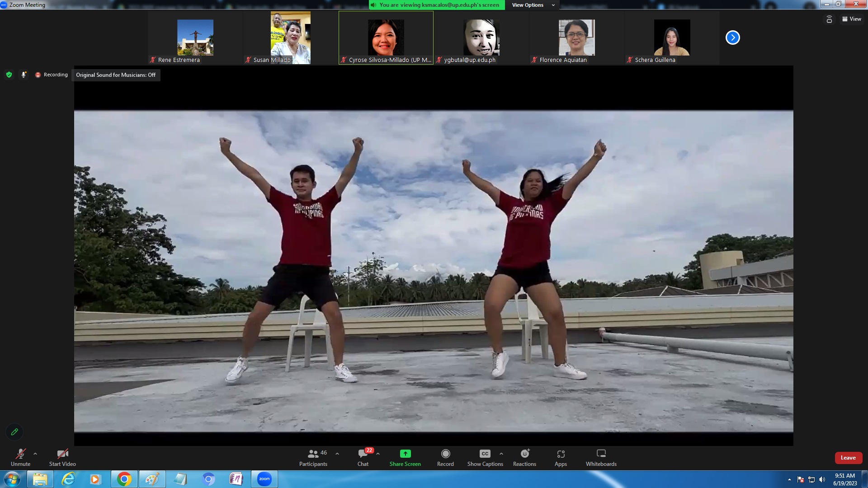
Task: Open Zoom Apps
Action: [x=561, y=457]
